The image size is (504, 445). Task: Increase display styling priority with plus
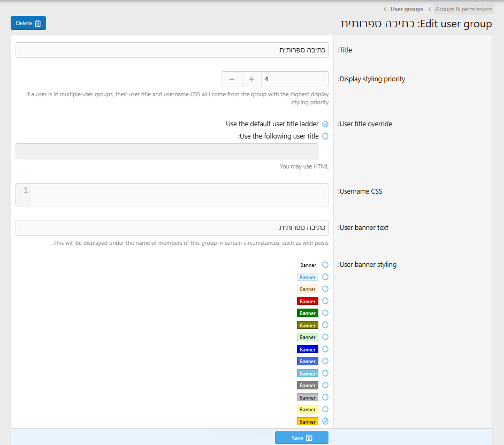click(x=251, y=79)
